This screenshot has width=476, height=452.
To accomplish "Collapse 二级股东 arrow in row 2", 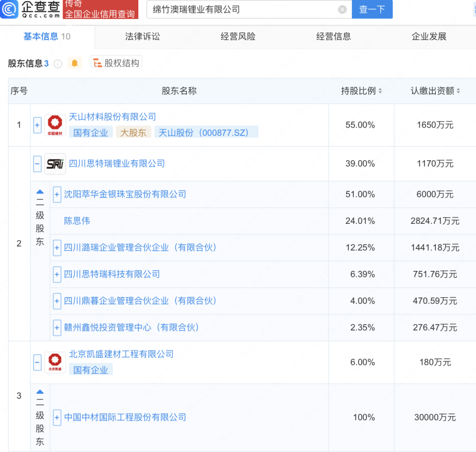I will coord(40,192).
